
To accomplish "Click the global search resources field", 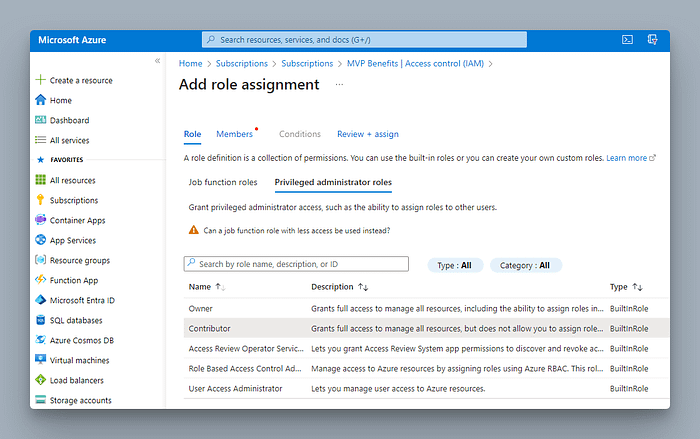I will pyautogui.click(x=364, y=40).
